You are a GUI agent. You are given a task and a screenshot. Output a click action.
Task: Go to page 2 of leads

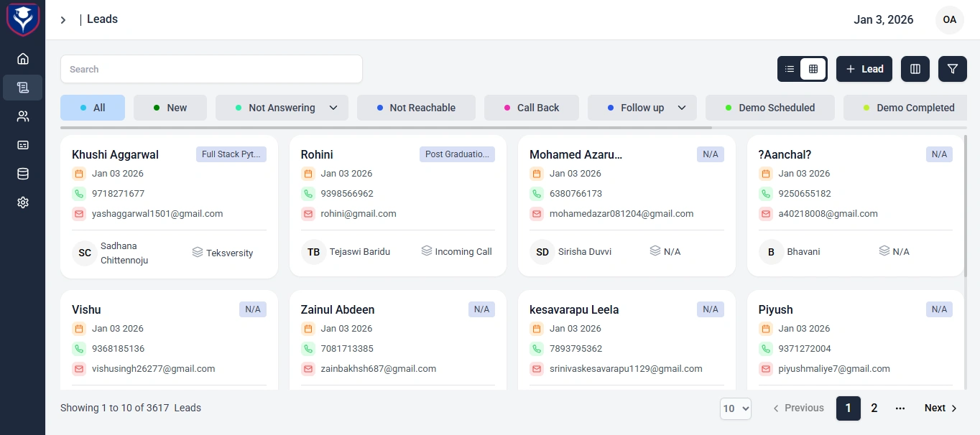(874, 408)
